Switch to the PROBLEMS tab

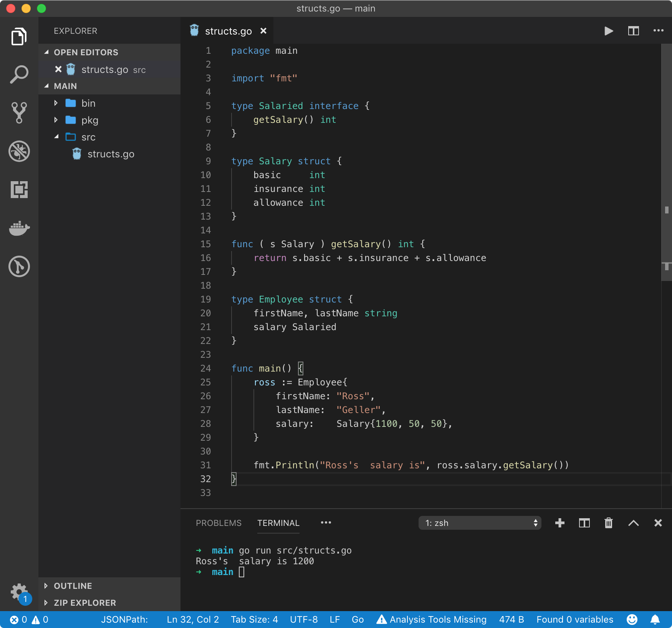218,523
